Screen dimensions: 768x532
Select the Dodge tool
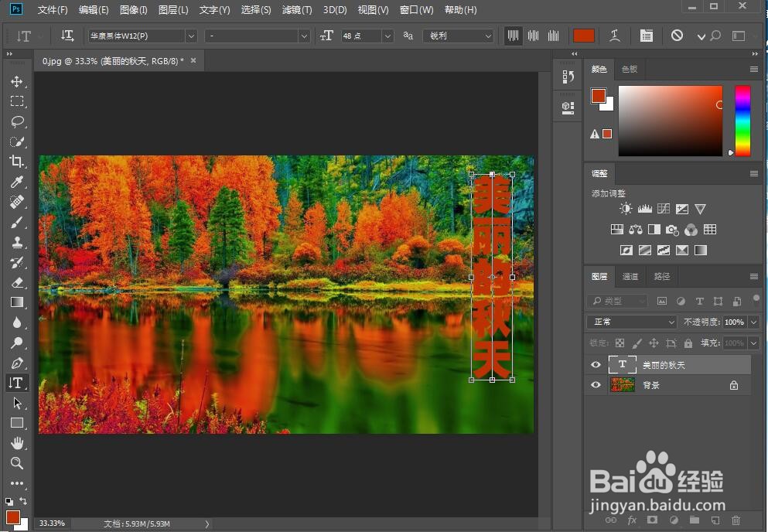(17, 343)
